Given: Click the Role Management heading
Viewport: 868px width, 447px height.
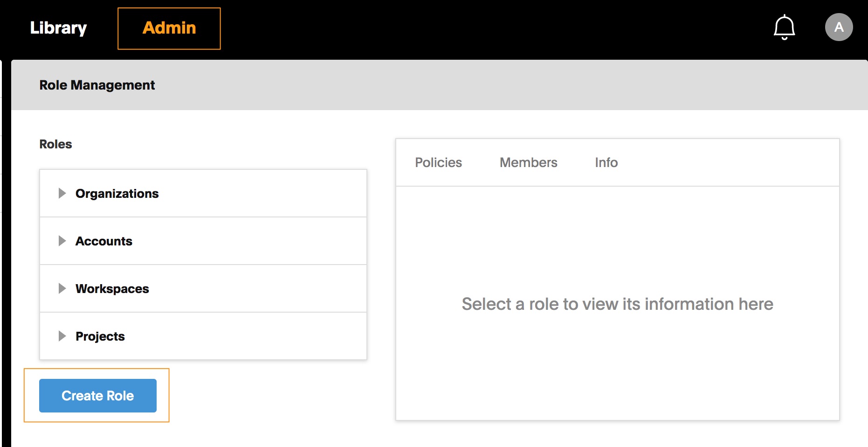Looking at the screenshot, I should pyautogui.click(x=97, y=85).
